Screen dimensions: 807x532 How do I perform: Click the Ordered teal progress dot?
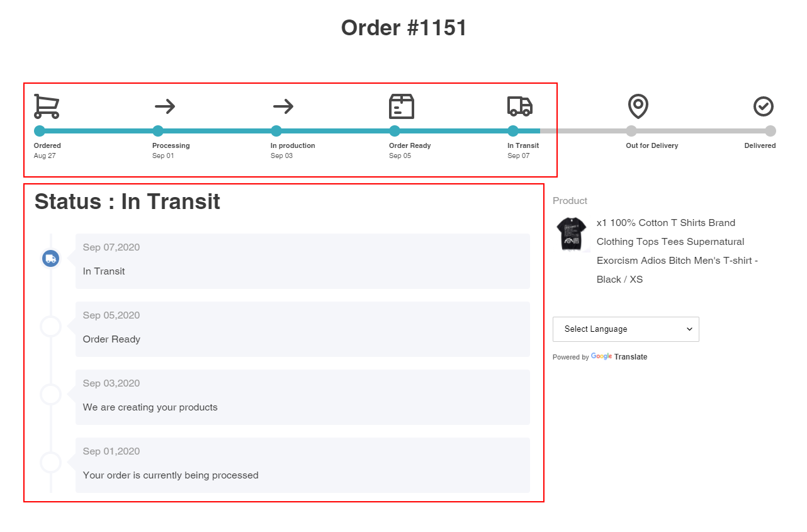pyautogui.click(x=40, y=131)
